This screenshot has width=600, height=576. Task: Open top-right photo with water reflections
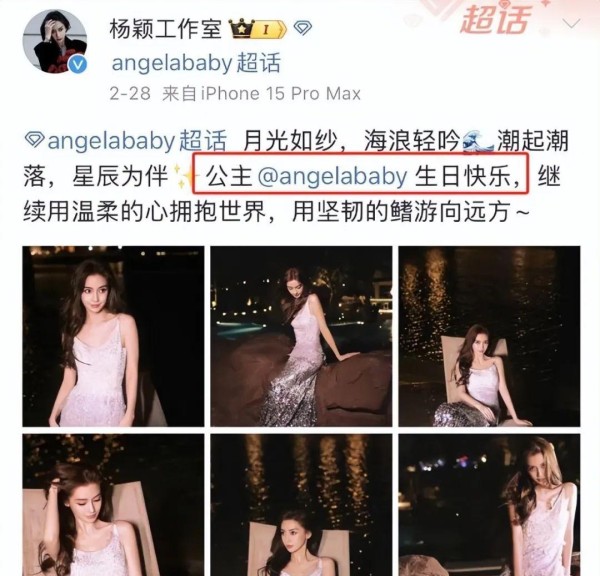tap(489, 336)
